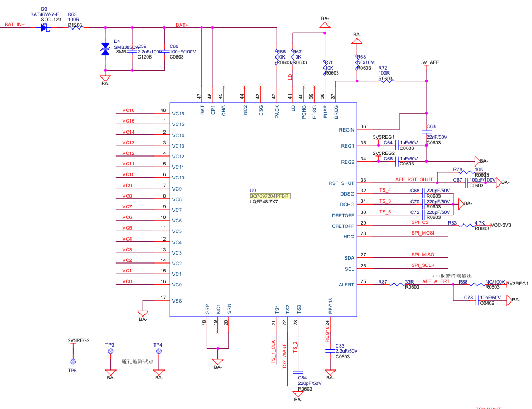Select the BAT_IN+ net label
This screenshot has width=532, height=409.
coord(14,25)
